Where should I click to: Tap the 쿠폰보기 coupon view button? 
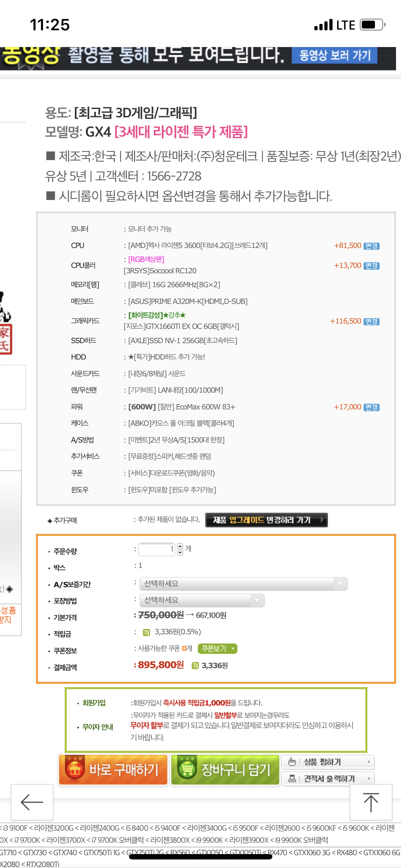click(x=217, y=649)
